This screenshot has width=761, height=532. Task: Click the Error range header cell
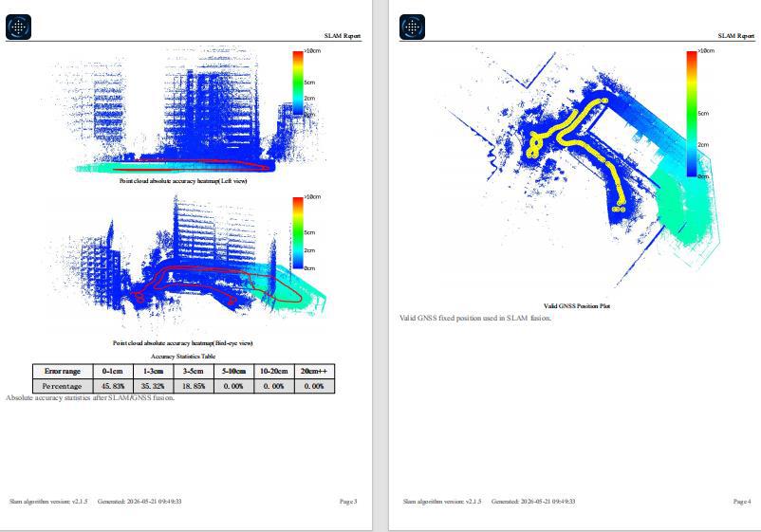pyautogui.click(x=63, y=371)
